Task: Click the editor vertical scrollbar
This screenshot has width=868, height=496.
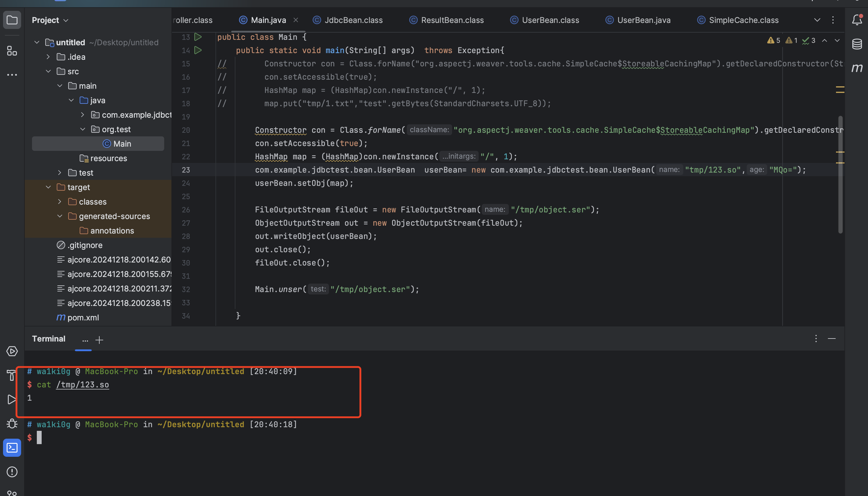Action: 841,174
